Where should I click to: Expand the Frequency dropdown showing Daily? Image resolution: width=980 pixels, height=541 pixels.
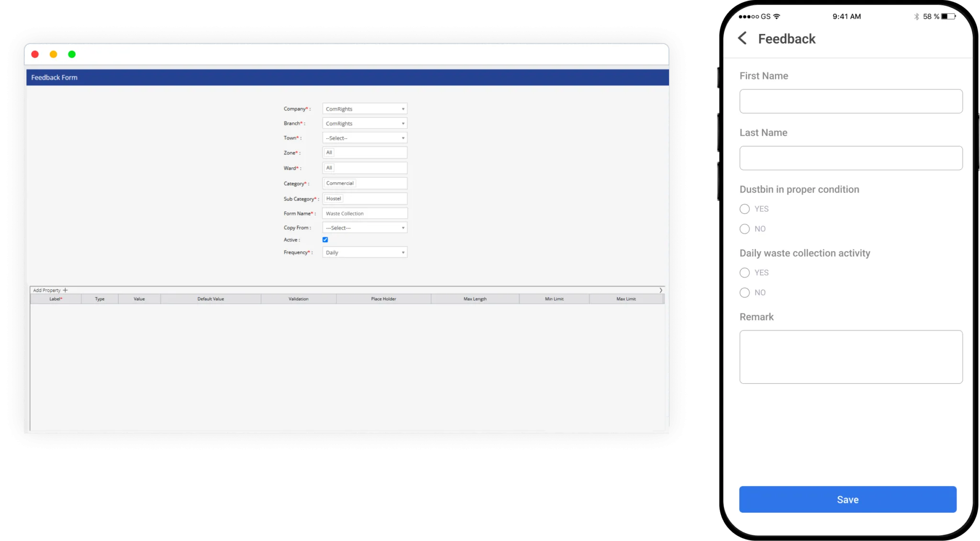click(x=365, y=253)
